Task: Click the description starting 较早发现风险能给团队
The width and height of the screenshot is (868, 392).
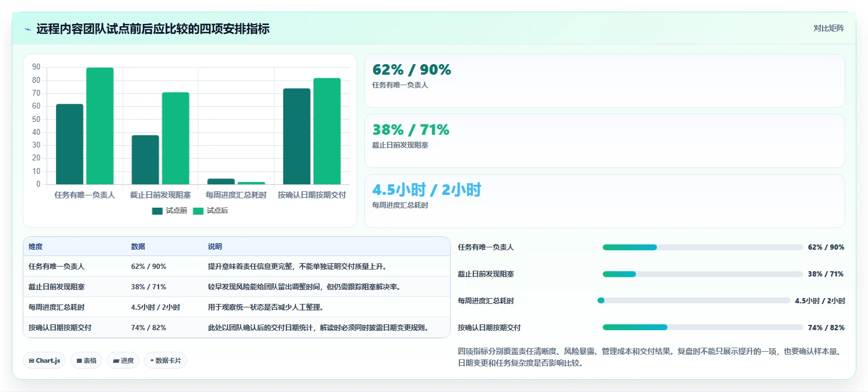Action: coord(305,287)
